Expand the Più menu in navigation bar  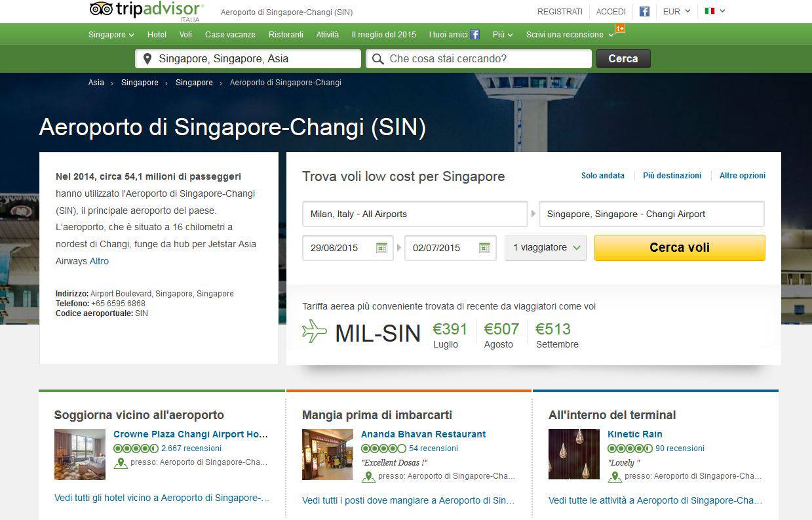[x=503, y=35]
